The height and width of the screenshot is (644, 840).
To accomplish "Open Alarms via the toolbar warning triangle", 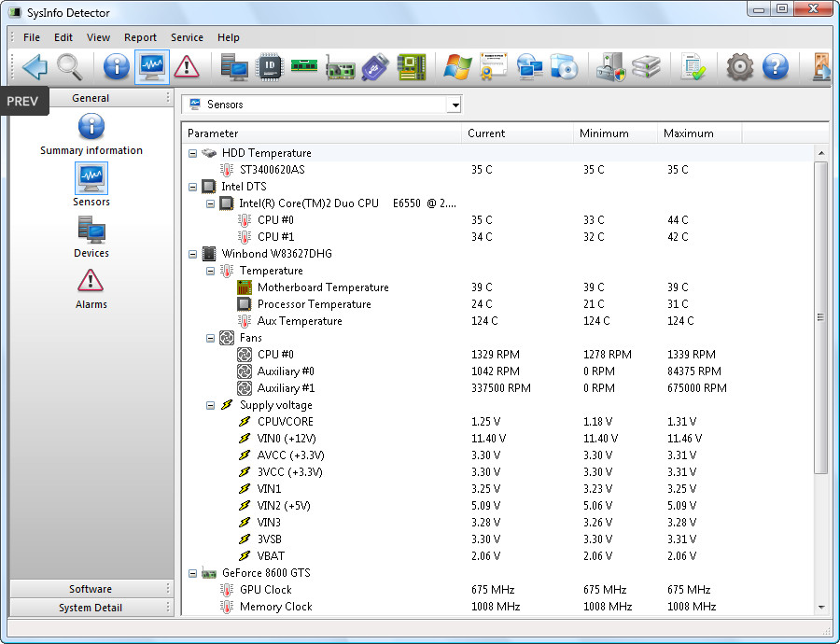I will click(187, 67).
